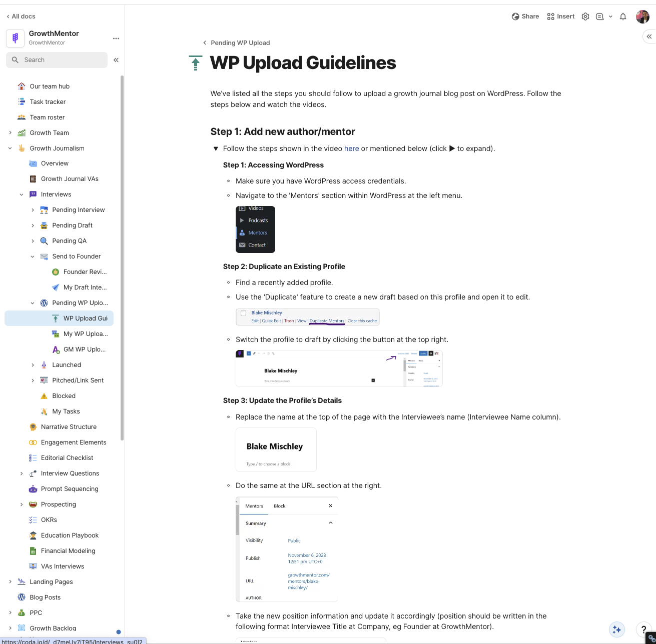The height and width of the screenshot is (644, 656).
Task: Click the Editorial Checklist page icon
Action: [33, 458]
